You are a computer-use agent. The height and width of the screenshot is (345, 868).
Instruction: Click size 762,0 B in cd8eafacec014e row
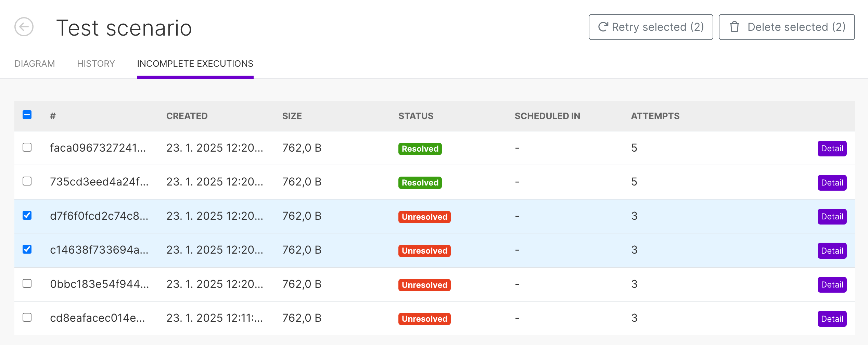[x=302, y=318]
